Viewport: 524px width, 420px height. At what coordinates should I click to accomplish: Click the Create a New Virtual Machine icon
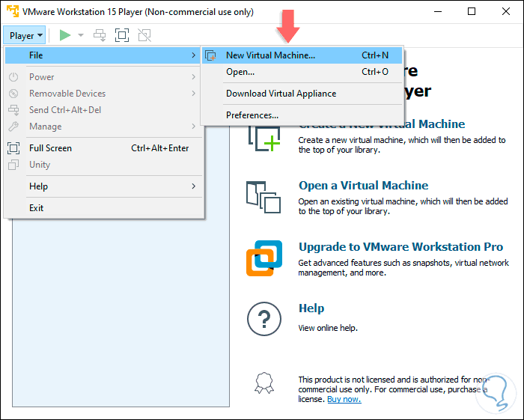click(264, 139)
